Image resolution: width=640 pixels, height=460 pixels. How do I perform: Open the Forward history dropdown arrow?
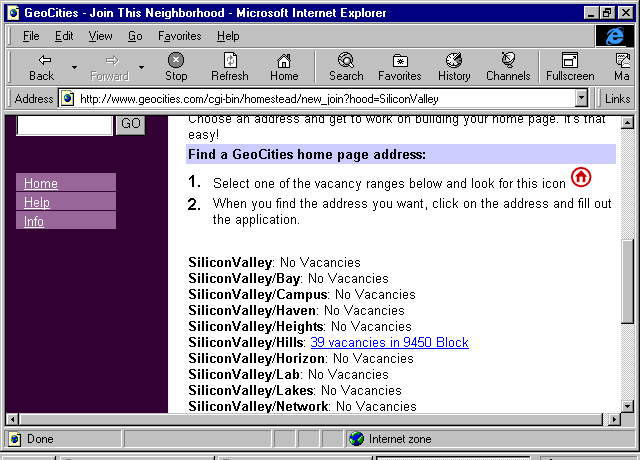[142, 67]
